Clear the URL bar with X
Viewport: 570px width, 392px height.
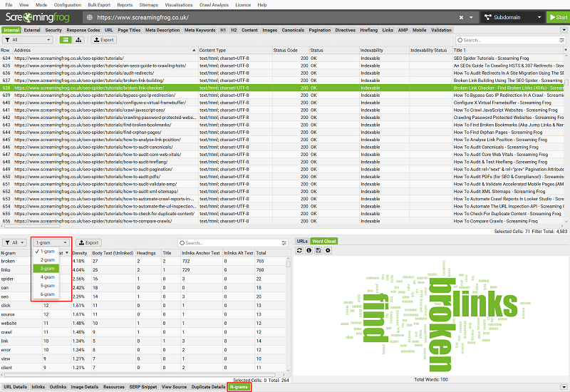[x=461, y=17]
